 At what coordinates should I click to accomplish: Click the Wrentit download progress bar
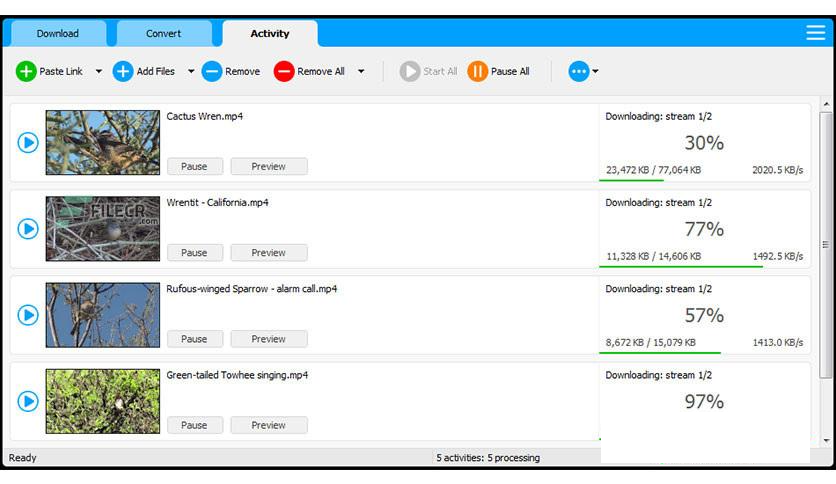coord(681,267)
